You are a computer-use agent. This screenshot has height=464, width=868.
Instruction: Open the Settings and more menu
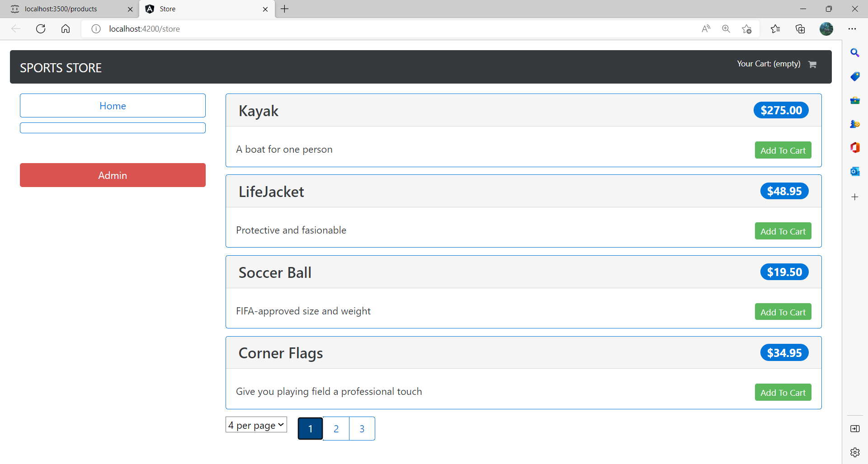[x=852, y=29]
